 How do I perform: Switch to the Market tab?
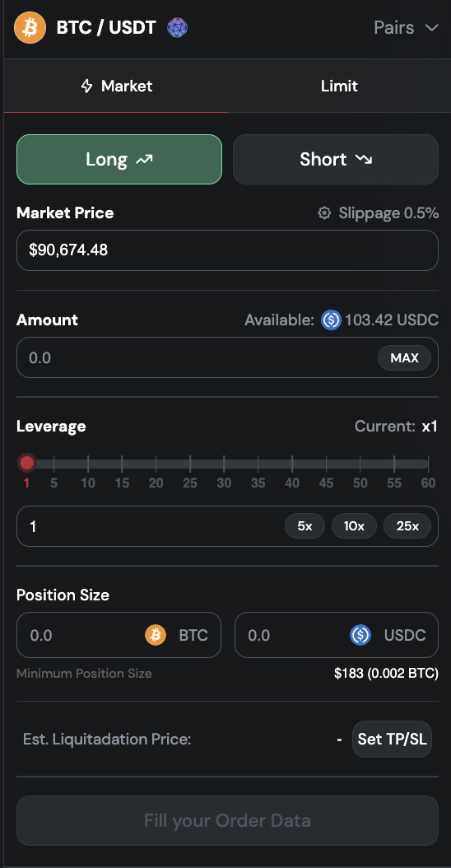116,86
